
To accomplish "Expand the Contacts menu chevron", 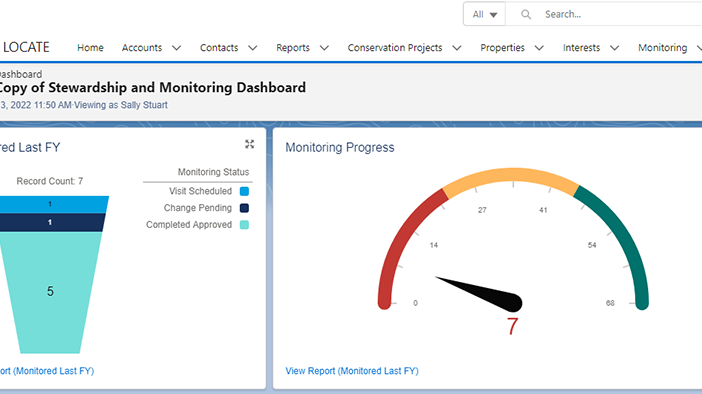I will click(x=253, y=48).
